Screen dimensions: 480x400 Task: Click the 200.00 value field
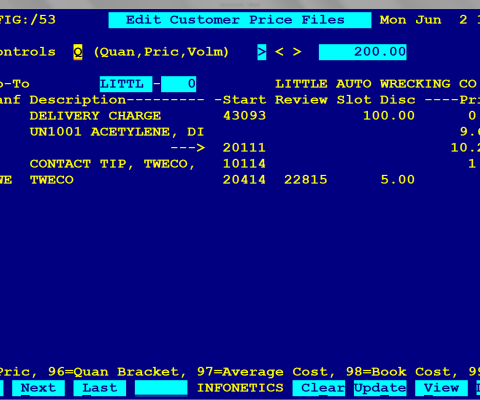pyautogui.click(x=363, y=52)
